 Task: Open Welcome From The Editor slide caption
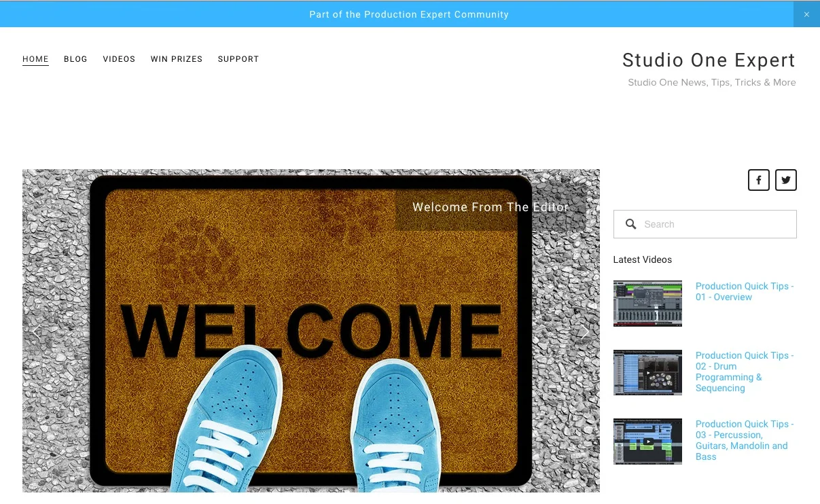(x=491, y=207)
